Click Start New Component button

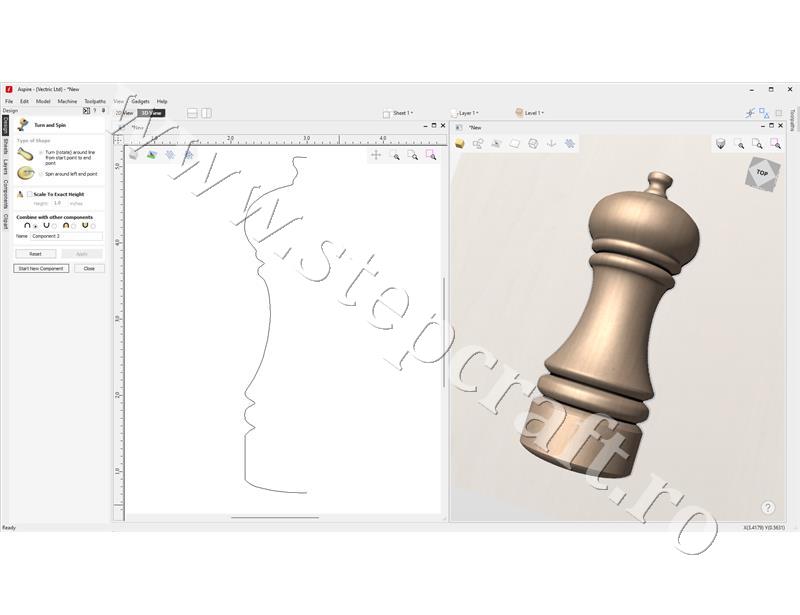[41, 268]
